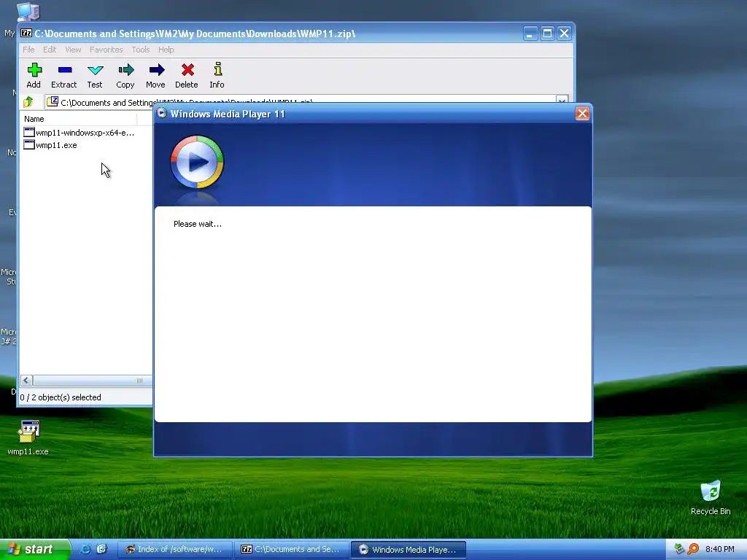The image size is (747, 560).
Task: Minimize the 7-Zip window
Action: click(530, 34)
